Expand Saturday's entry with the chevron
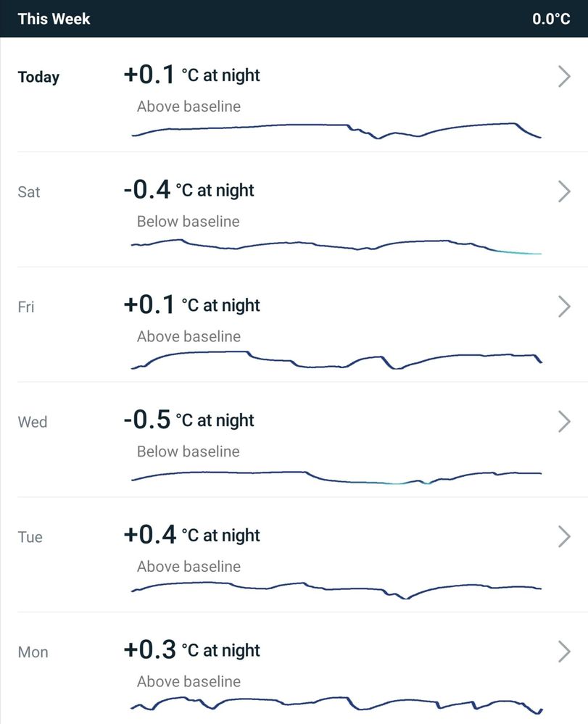 pos(564,191)
